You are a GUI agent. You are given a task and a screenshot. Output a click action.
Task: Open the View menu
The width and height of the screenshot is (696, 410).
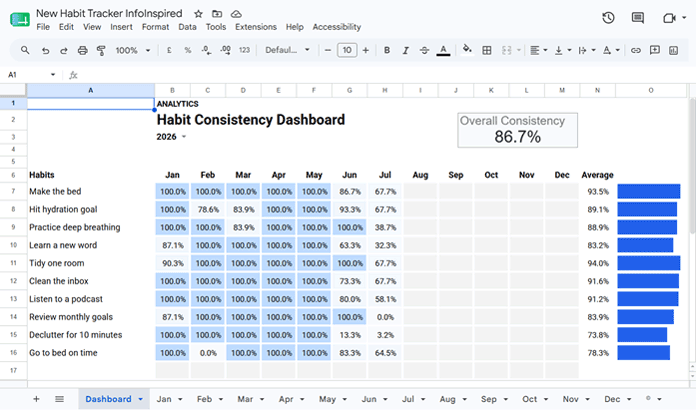[92, 27]
